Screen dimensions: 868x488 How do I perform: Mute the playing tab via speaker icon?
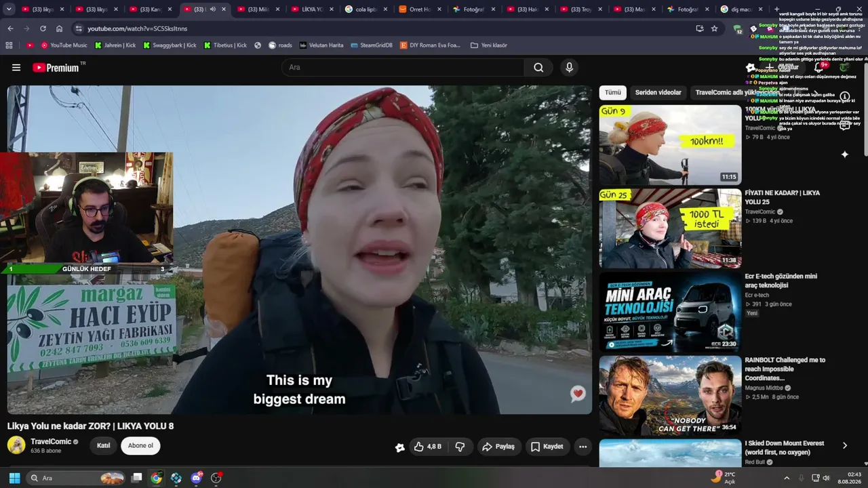pyautogui.click(x=213, y=9)
